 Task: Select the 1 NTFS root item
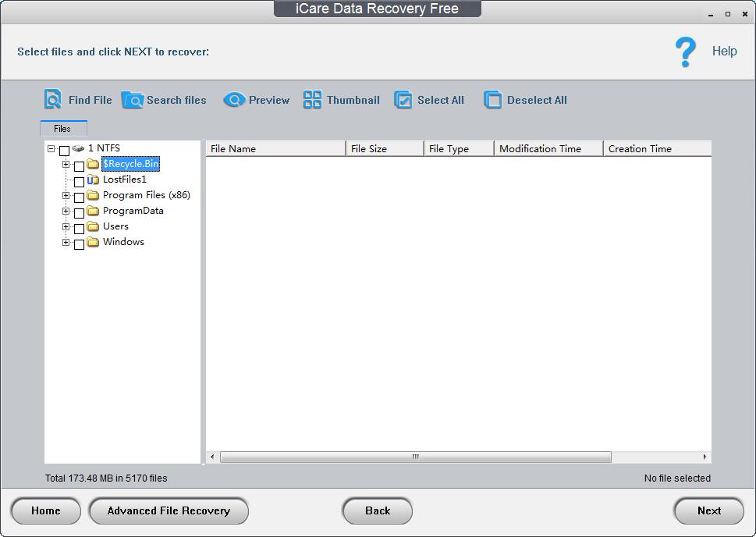pos(104,148)
